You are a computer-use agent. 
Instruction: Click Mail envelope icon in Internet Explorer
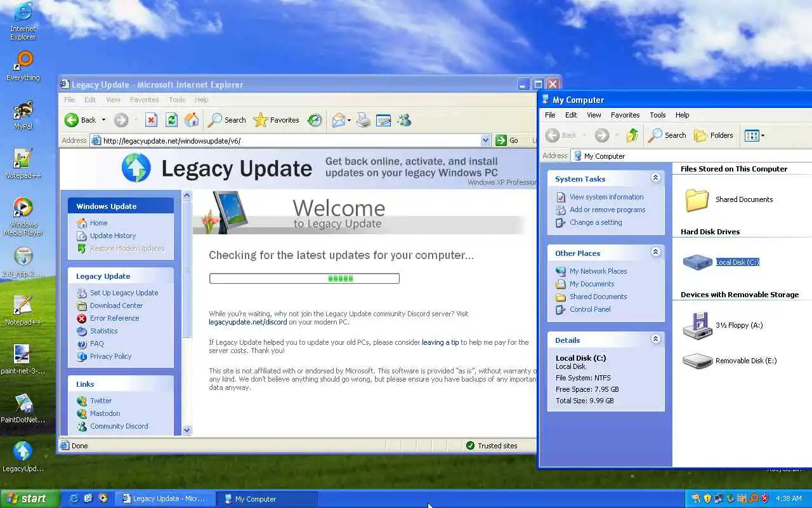339,120
